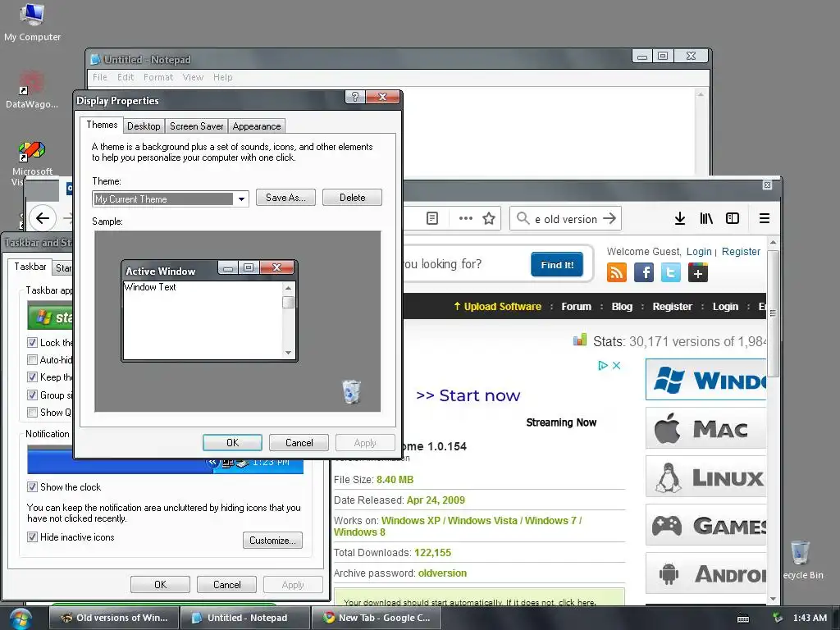This screenshot has height=630, width=840.
Task: Open the Notepad Help menu
Action: point(223,77)
